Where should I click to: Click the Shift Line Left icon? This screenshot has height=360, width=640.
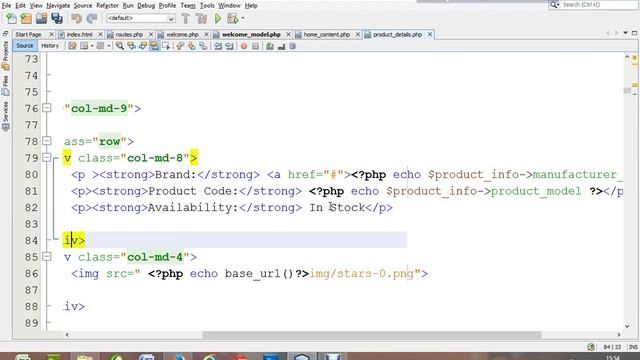[x=218, y=46]
